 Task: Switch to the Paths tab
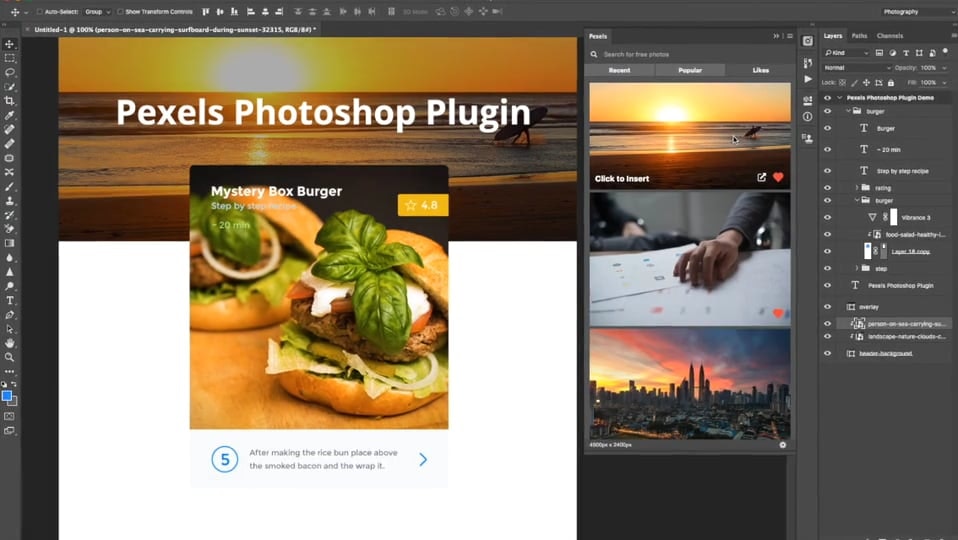(859, 36)
